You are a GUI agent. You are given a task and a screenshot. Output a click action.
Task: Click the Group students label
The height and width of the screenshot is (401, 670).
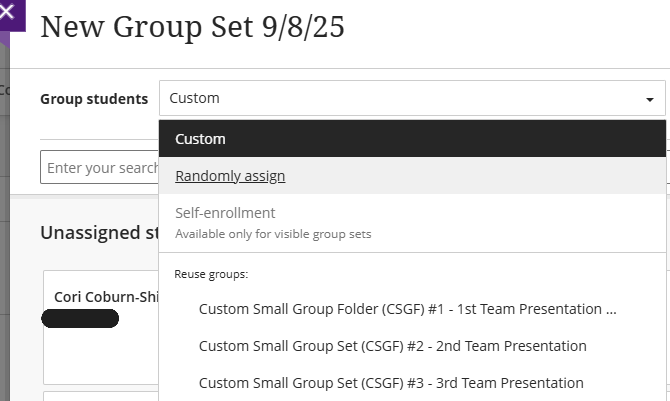(x=94, y=99)
